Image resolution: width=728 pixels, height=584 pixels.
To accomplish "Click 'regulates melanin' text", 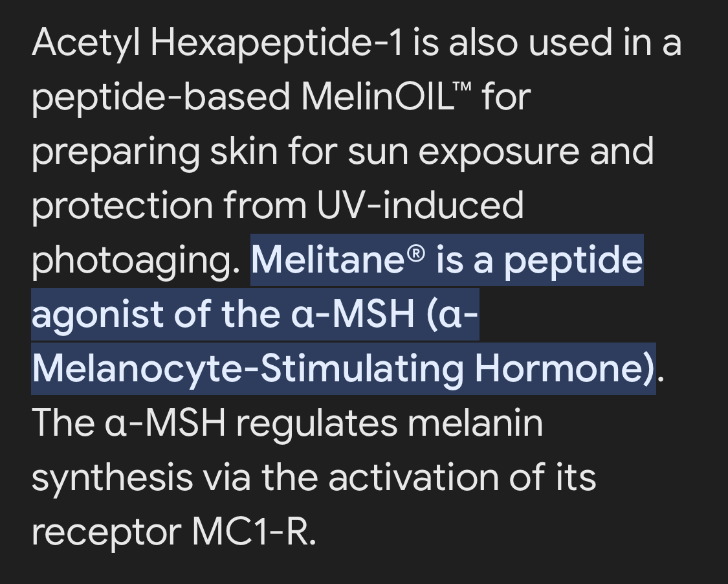I will [390, 423].
